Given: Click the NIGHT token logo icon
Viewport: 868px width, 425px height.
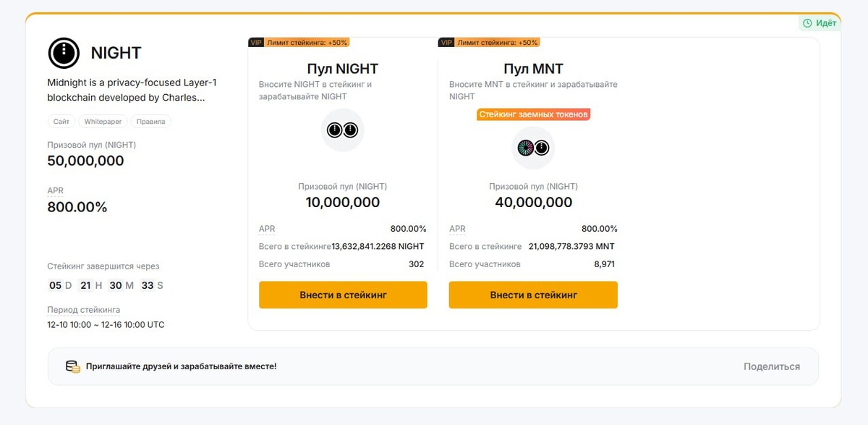Looking at the screenshot, I should (64, 53).
